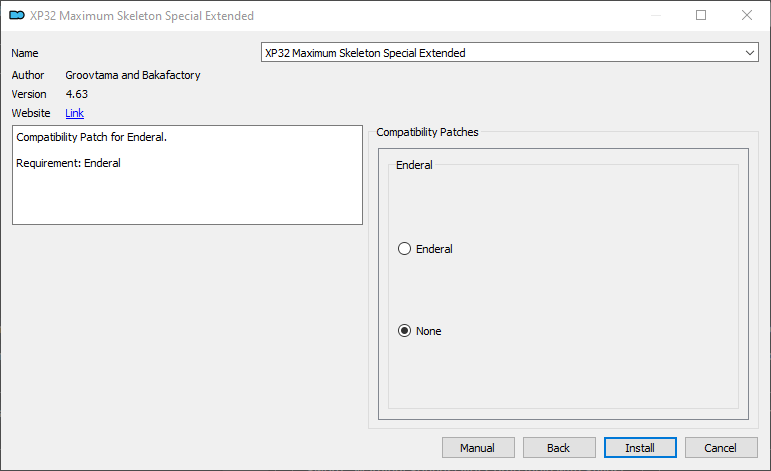This screenshot has height=471, width=771.
Task: Click the version number 4.63
Action: [x=77, y=94]
